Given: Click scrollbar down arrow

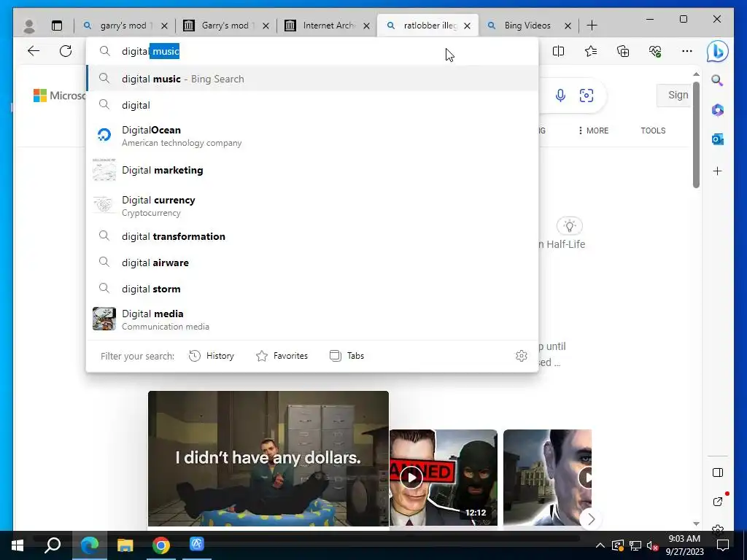Looking at the screenshot, I should pos(696,524).
